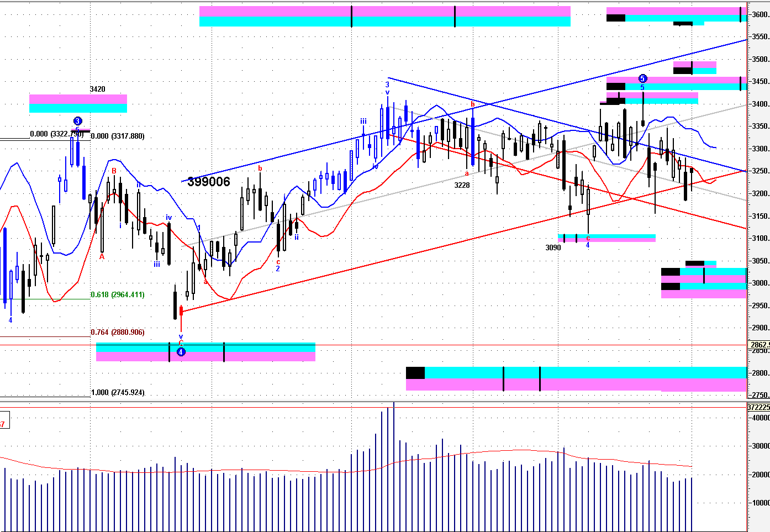The height and width of the screenshot is (532, 770).
Task: Select the circled wave 5 marker
Action: pyautogui.click(x=642, y=78)
